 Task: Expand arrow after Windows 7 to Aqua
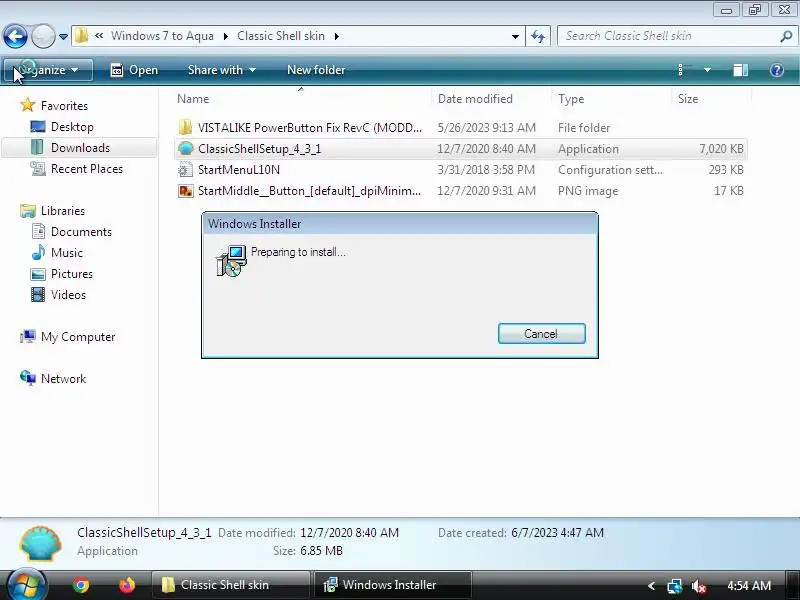(226, 36)
